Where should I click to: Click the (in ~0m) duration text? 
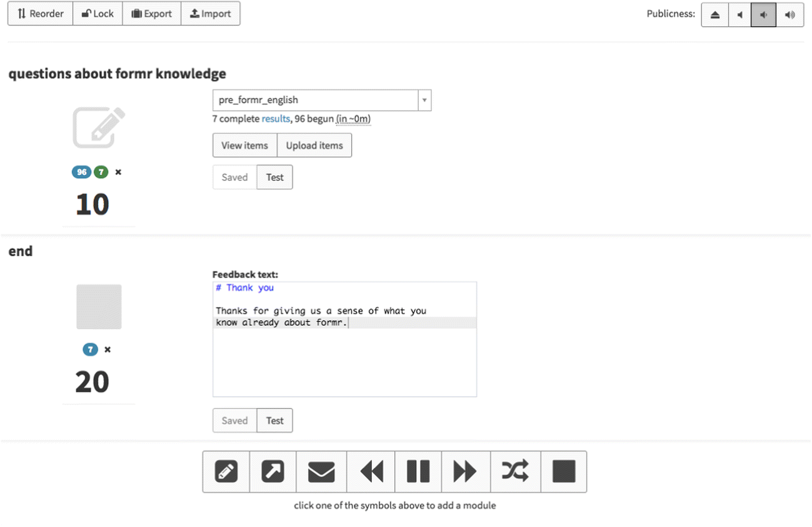[x=353, y=119]
